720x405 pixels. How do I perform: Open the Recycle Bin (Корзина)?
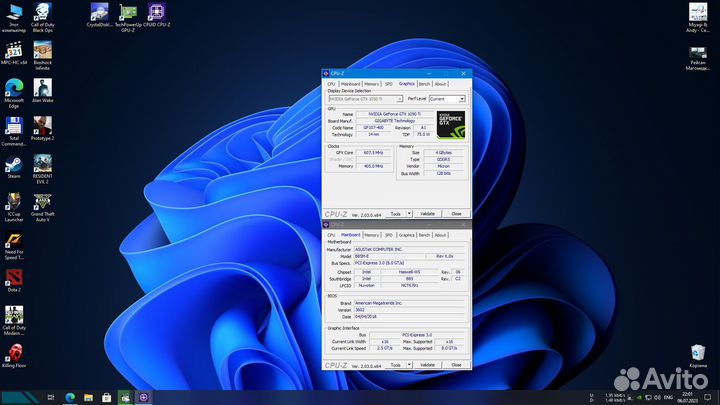pos(698,356)
